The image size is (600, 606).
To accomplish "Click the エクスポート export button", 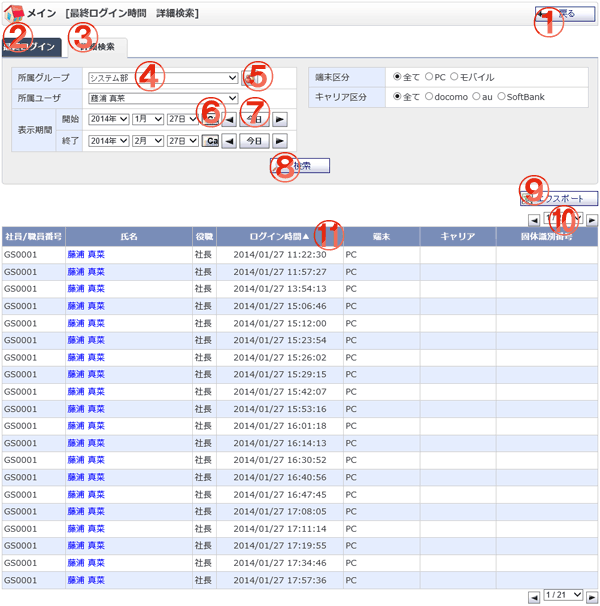I will (x=559, y=198).
